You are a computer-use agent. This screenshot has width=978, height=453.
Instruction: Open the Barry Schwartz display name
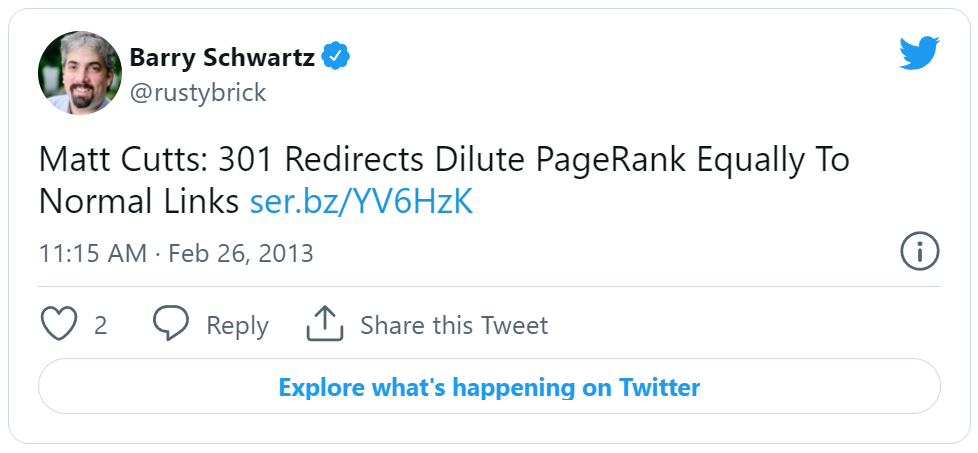click(x=222, y=58)
